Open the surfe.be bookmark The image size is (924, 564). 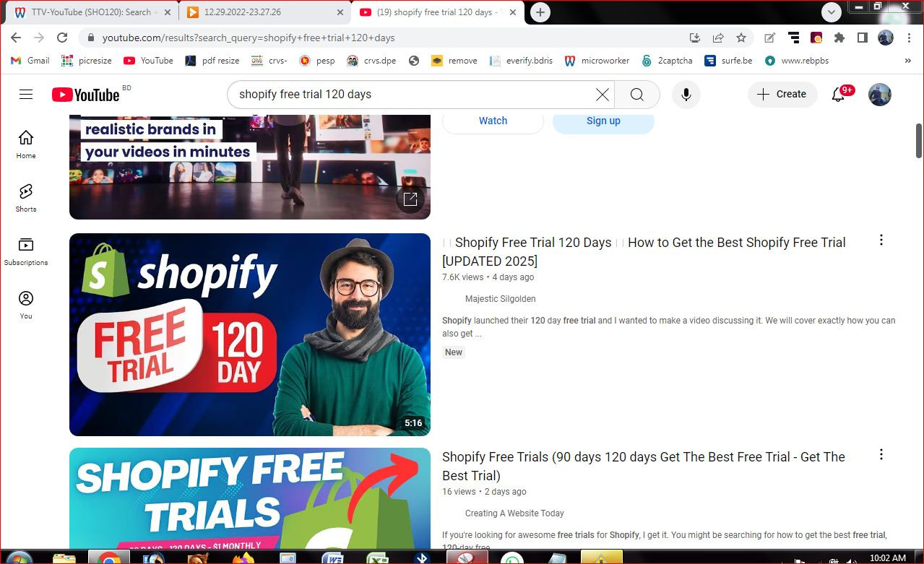coord(730,61)
